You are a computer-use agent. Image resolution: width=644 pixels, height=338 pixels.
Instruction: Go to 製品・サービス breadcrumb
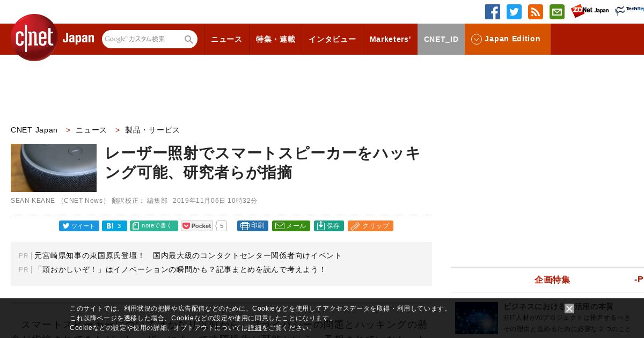pyautogui.click(x=152, y=130)
